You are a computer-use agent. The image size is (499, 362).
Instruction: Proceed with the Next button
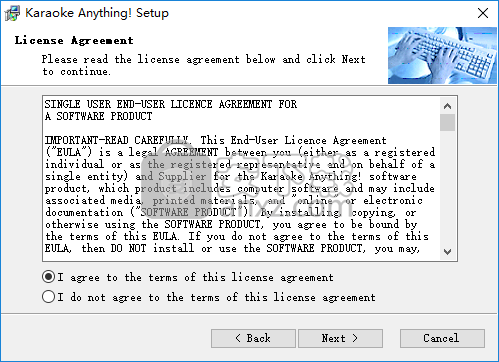click(x=340, y=338)
